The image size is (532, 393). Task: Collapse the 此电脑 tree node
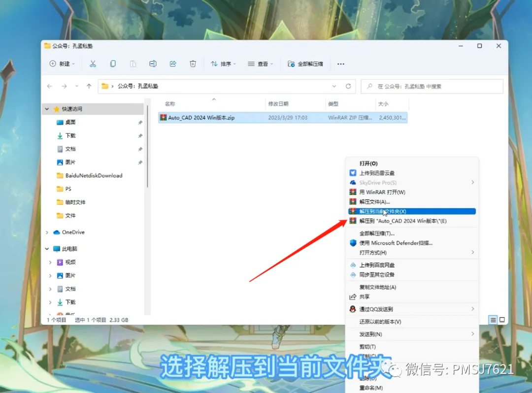click(47, 249)
